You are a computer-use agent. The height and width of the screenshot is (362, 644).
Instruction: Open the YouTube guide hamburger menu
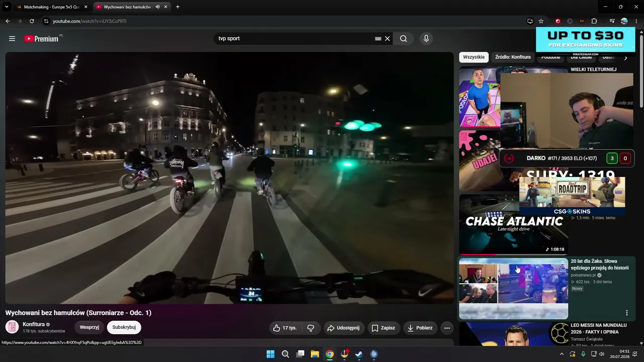[12, 39]
